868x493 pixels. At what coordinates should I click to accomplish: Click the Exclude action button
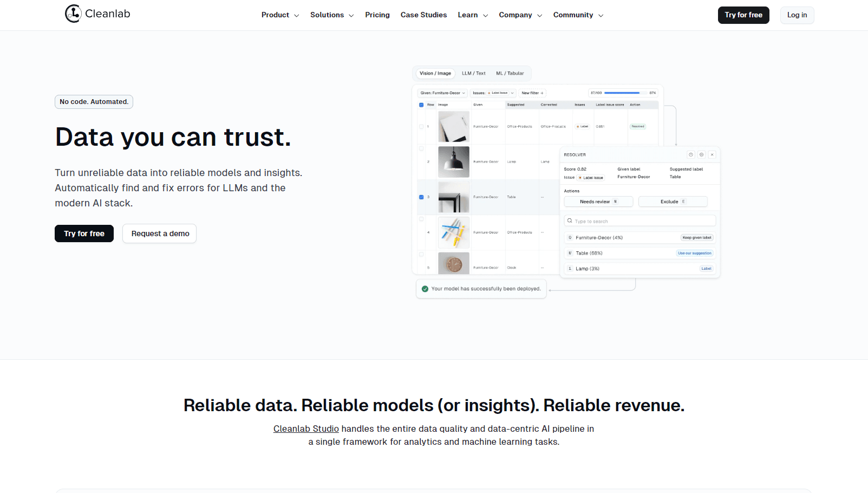tap(673, 202)
